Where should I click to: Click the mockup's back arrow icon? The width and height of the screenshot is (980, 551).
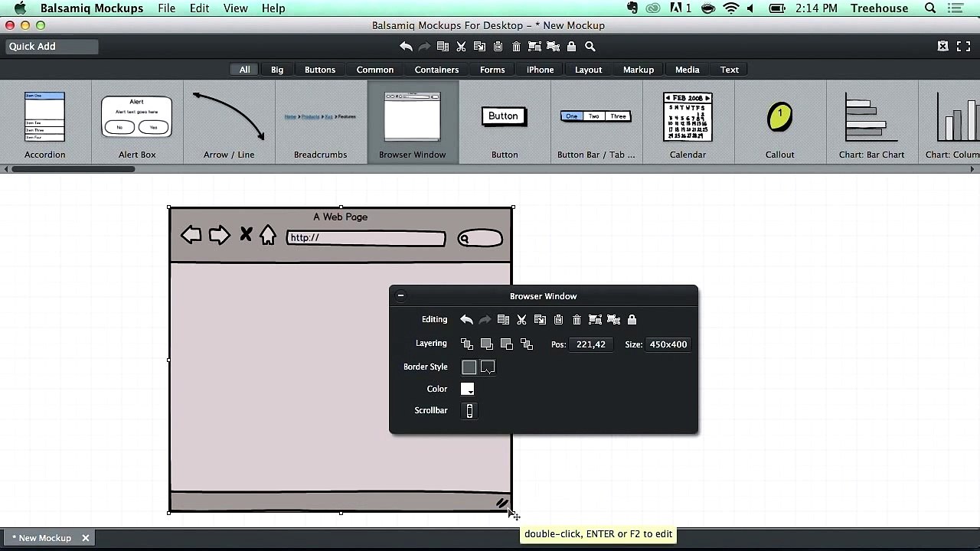click(x=191, y=236)
